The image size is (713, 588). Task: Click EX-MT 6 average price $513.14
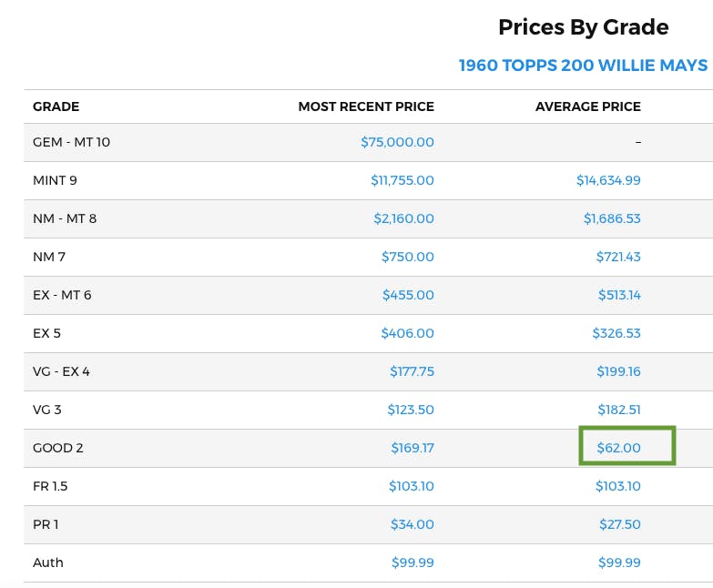pyautogui.click(x=618, y=295)
